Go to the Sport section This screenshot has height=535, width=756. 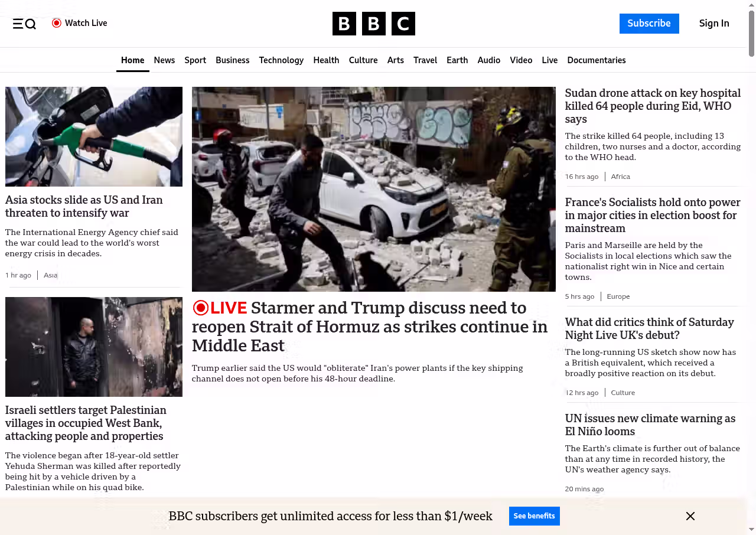195,60
